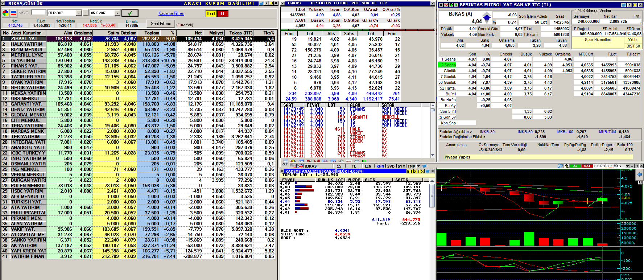Click the red SAT sell button
The image size is (644, 280).
(587, 166)
